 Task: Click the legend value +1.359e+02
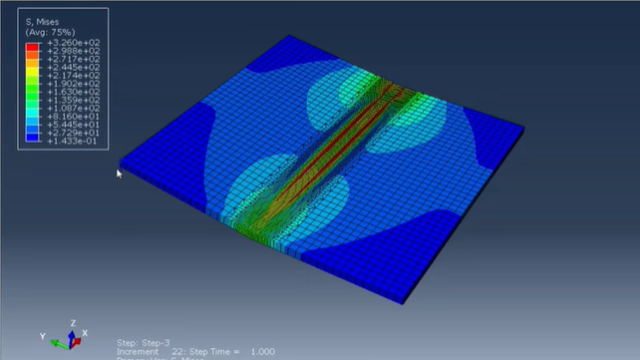(x=73, y=100)
